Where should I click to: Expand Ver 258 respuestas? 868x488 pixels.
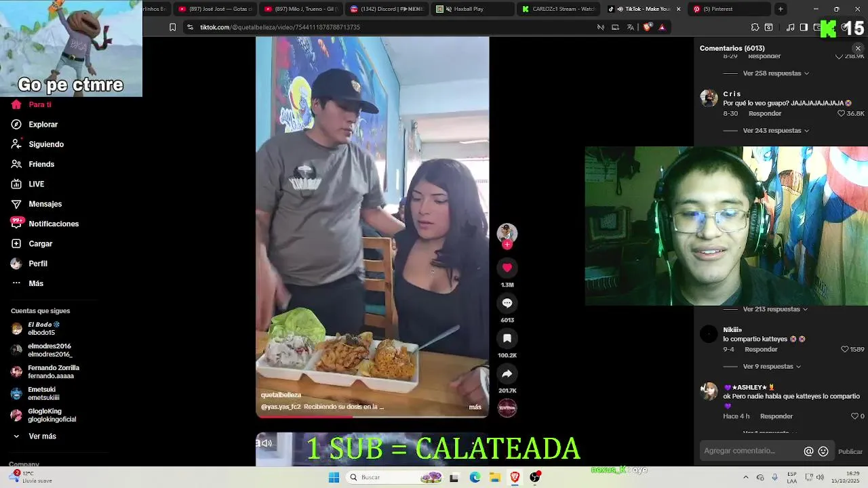click(776, 73)
